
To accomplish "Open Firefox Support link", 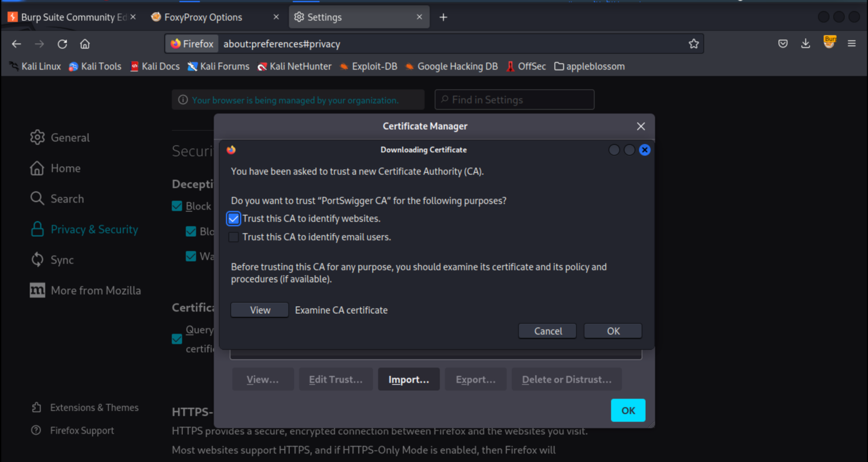I will [73, 431].
